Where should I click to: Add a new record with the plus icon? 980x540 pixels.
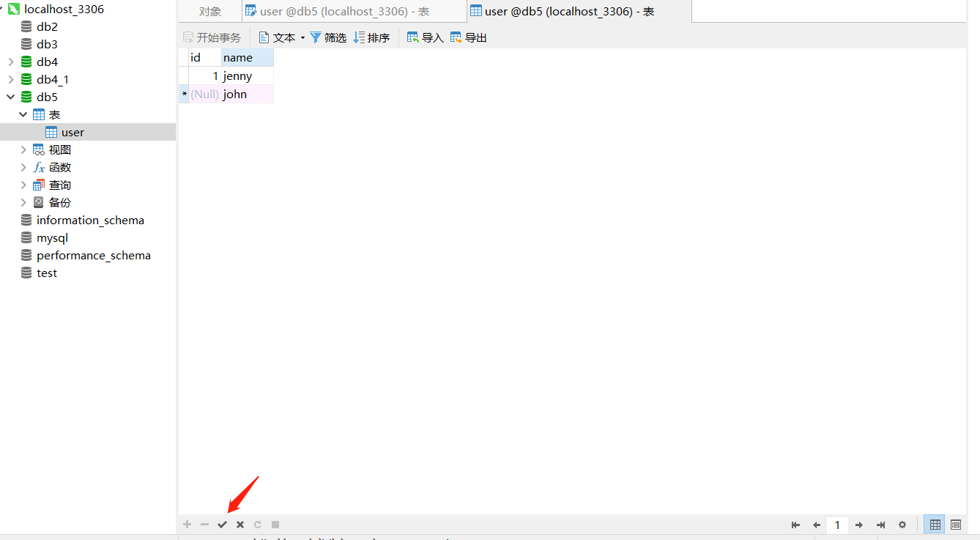[x=188, y=525]
